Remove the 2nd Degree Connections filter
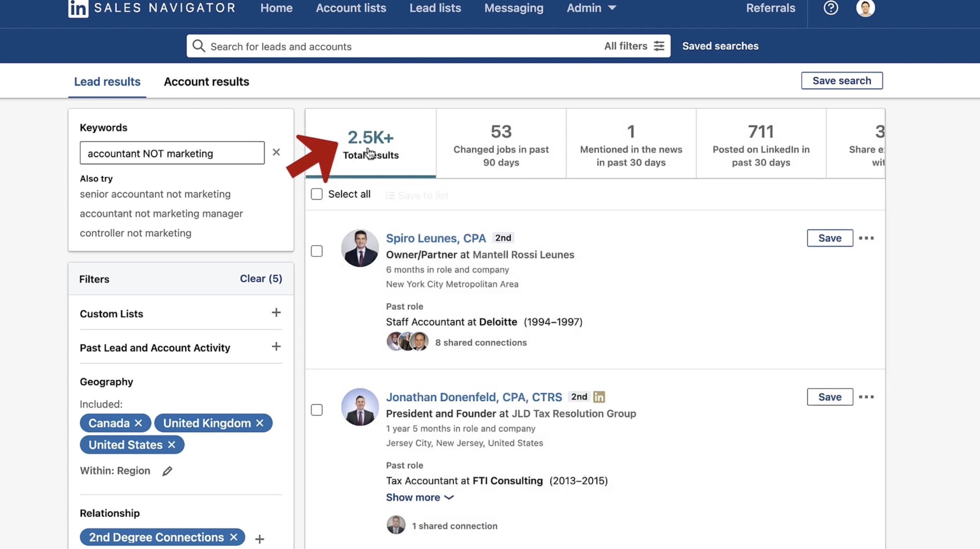This screenshot has height=549, width=980. [234, 537]
